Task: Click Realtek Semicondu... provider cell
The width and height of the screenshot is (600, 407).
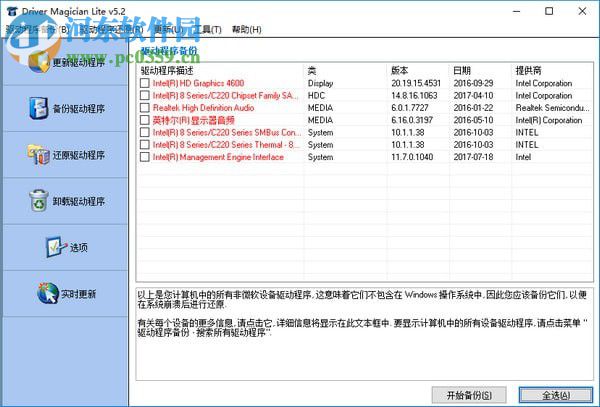Action: 552,108
